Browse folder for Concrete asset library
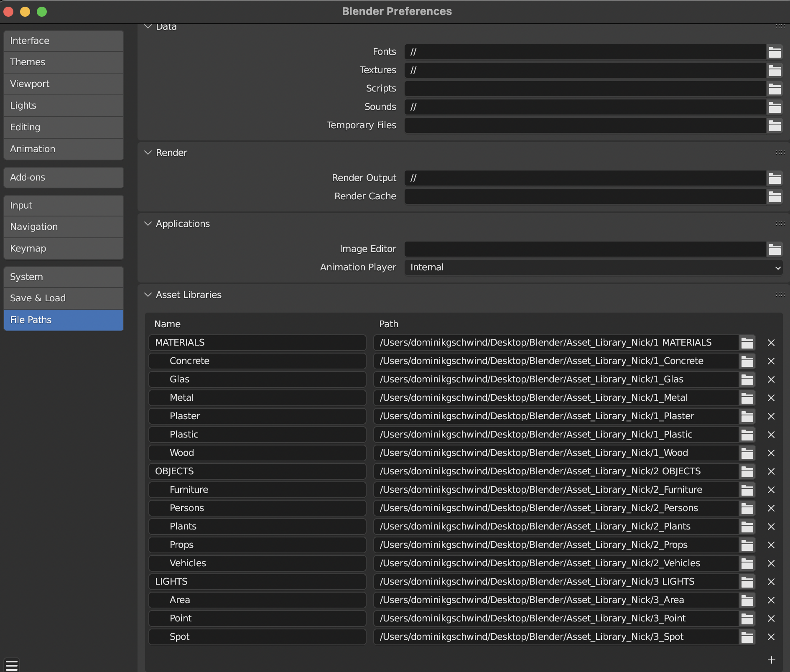790x672 pixels. pyautogui.click(x=747, y=361)
